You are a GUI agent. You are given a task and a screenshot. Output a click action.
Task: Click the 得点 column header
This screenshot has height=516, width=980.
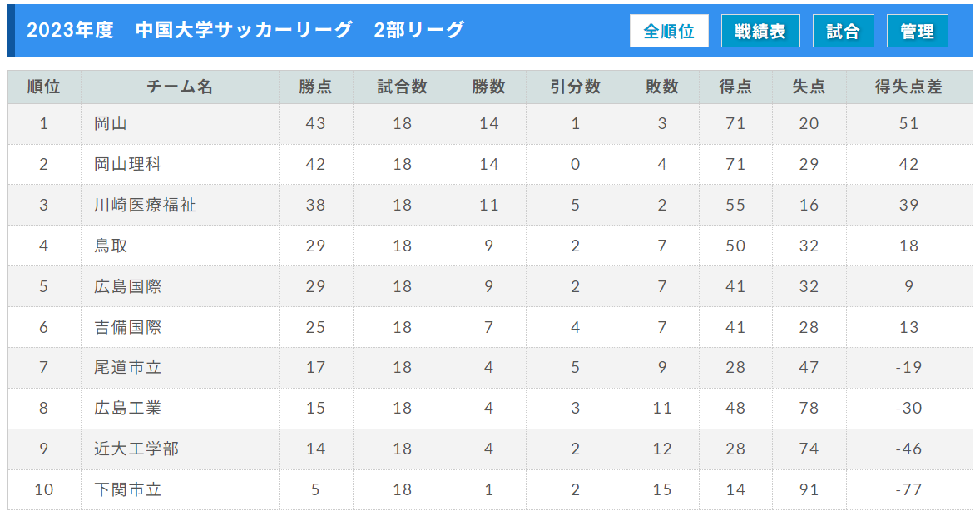point(735,87)
